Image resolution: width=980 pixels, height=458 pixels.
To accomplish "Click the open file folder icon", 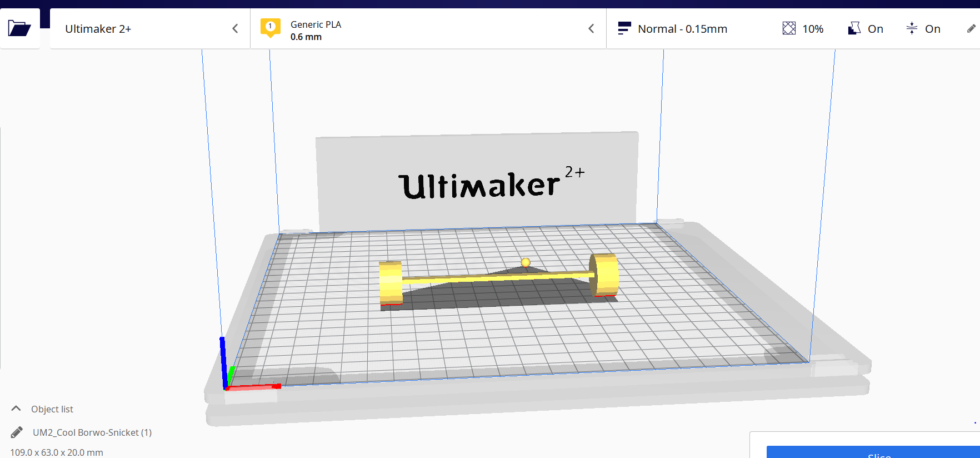I will [19, 28].
